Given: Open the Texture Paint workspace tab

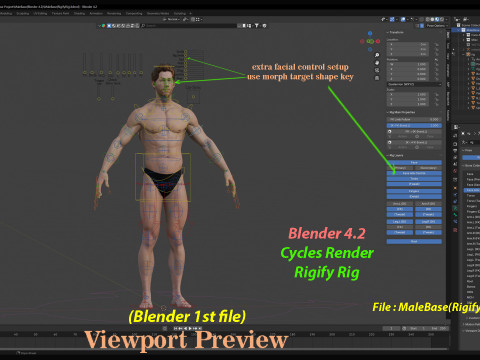Looking at the screenshot, I should (60, 14).
